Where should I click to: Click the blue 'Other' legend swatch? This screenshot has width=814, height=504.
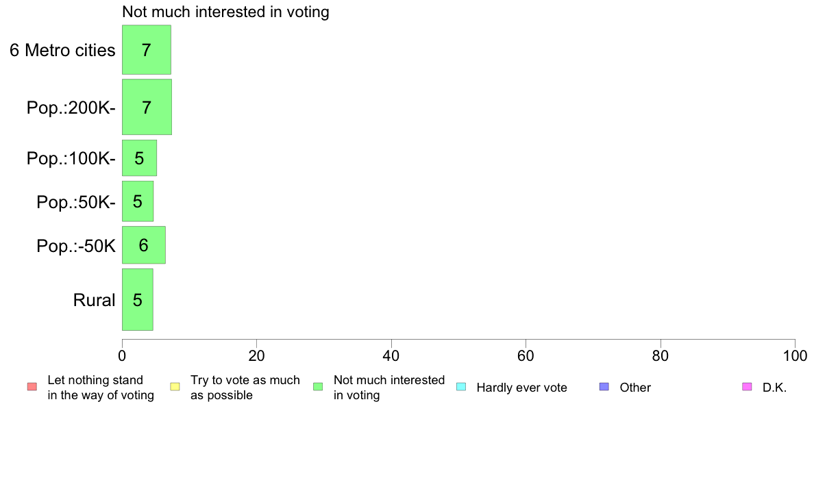[x=604, y=387]
